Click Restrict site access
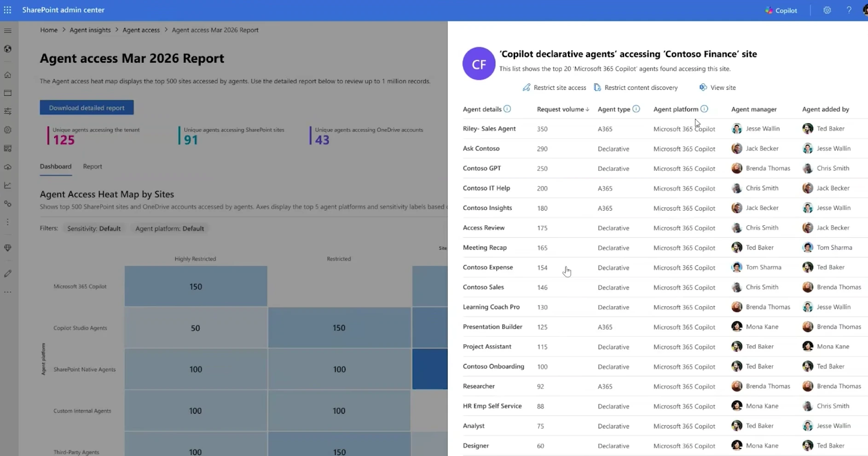 tap(555, 88)
